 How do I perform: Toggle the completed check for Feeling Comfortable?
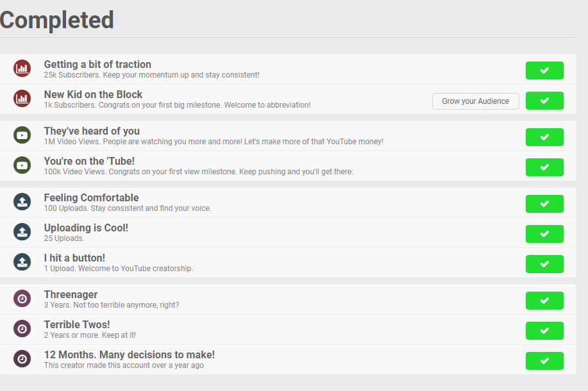pyautogui.click(x=544, y=204)
